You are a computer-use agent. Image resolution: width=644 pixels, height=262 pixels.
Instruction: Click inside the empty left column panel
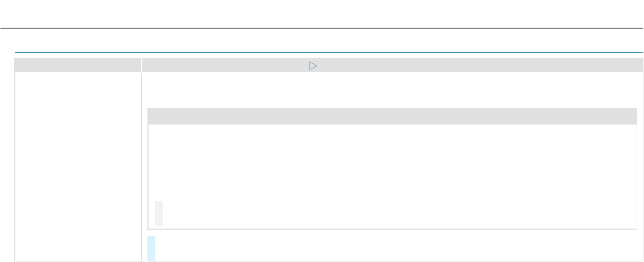point(78,166)
